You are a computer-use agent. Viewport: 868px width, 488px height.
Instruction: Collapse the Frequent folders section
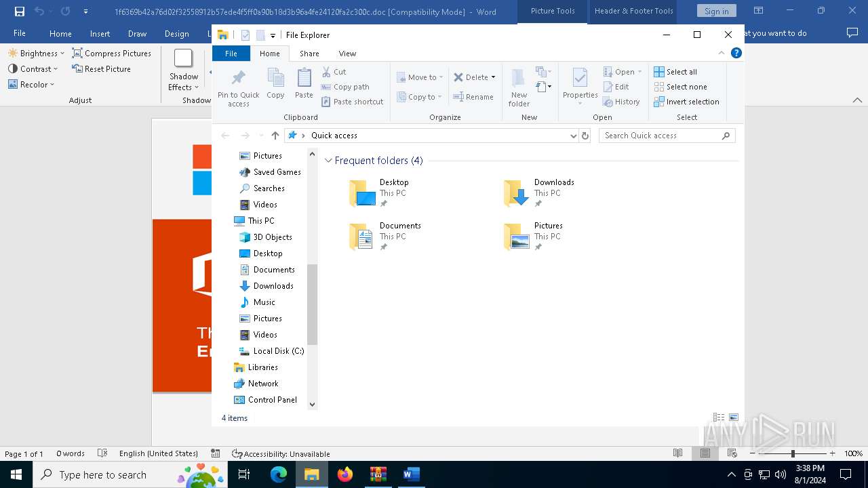[x=328, y=161]
